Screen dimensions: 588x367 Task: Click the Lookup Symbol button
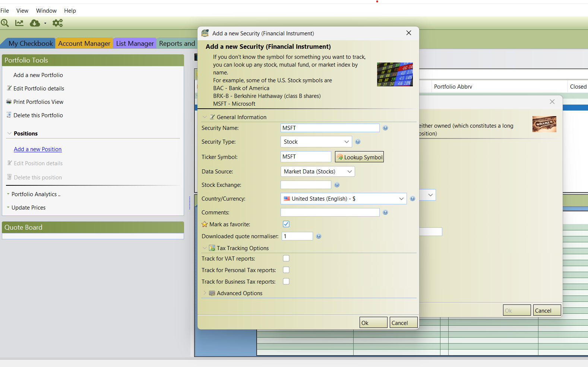pos(359,157)
